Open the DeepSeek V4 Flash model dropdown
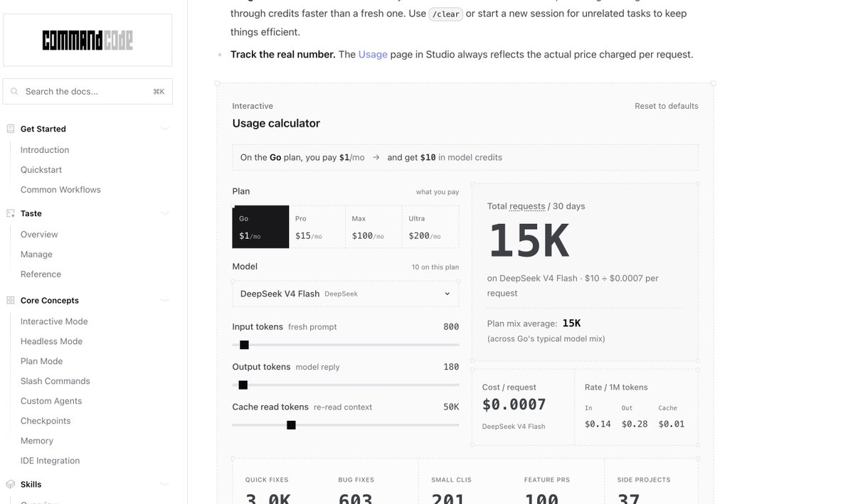 346,294
